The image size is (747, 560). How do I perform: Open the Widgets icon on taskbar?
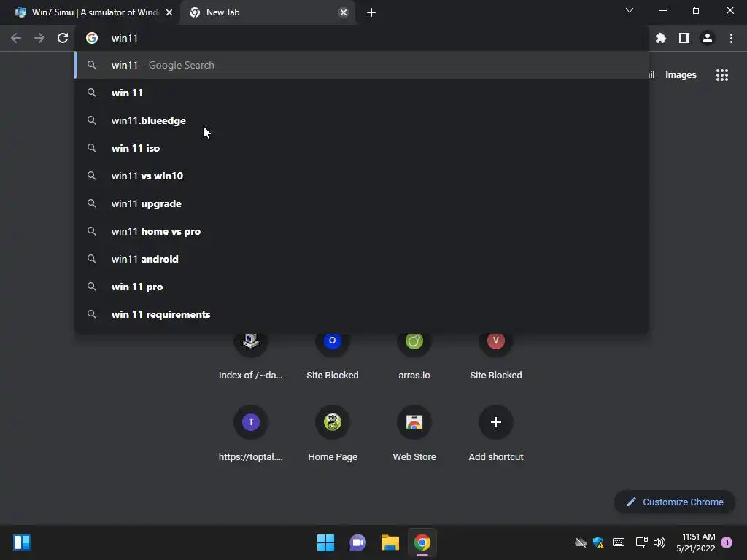click(x=22, y=542)
